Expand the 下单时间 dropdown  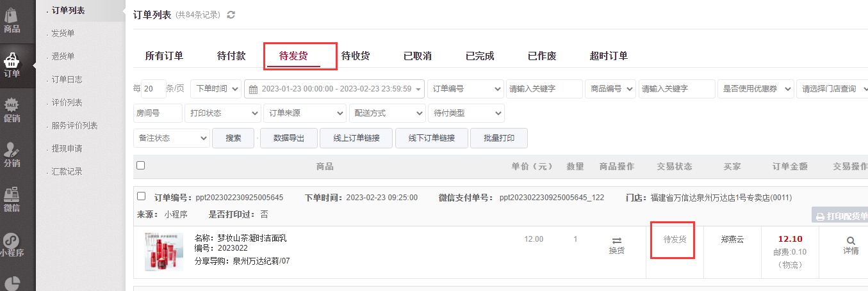point(216,89)
